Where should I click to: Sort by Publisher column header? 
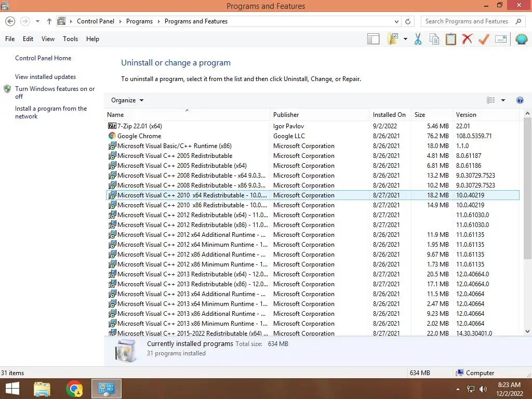(x=320, y=115)
